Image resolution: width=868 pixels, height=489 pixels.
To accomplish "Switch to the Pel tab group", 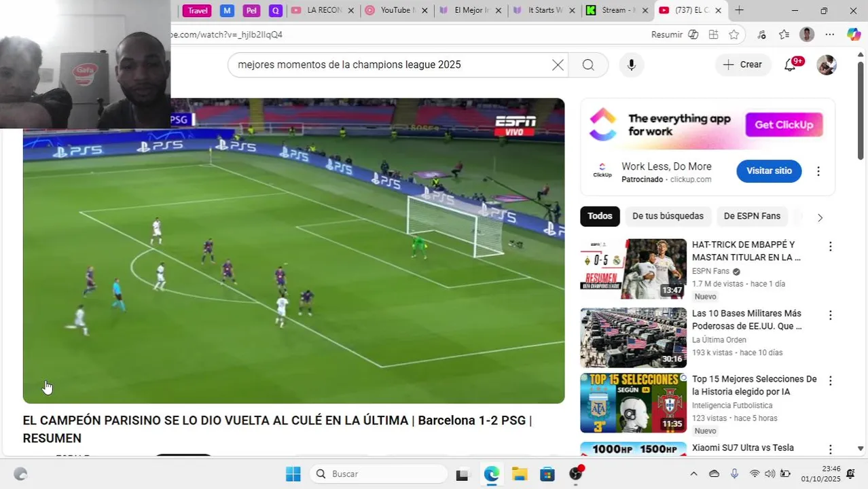I will click(251, 10).
